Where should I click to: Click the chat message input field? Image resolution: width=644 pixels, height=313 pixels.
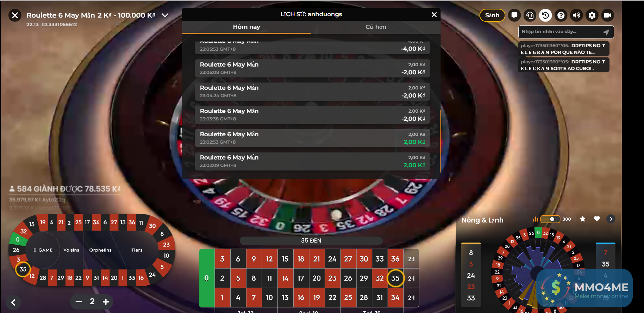click(562, 32)
